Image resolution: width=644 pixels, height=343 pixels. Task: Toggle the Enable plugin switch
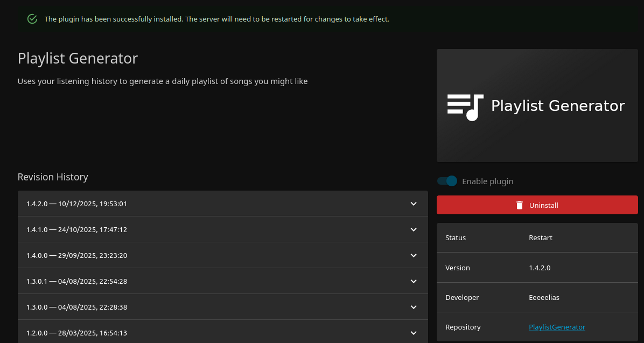click(447, 181)
